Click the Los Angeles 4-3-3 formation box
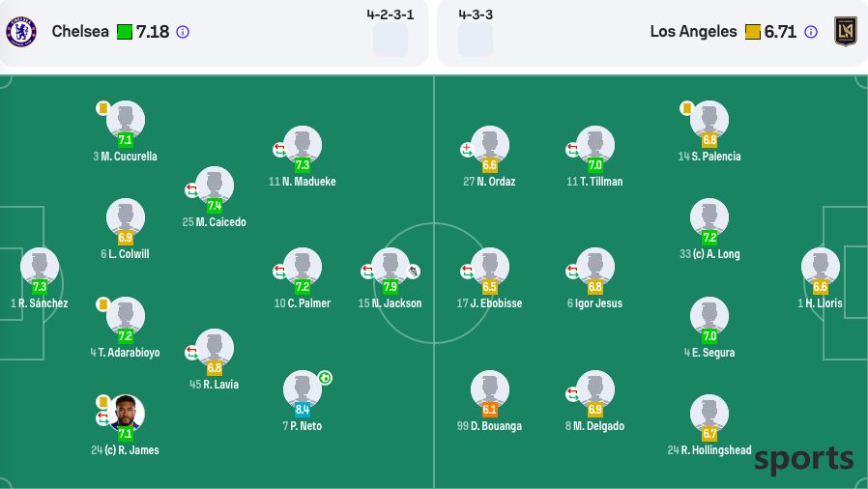Screen dimensions: 868x489 [x=476, y=40]
